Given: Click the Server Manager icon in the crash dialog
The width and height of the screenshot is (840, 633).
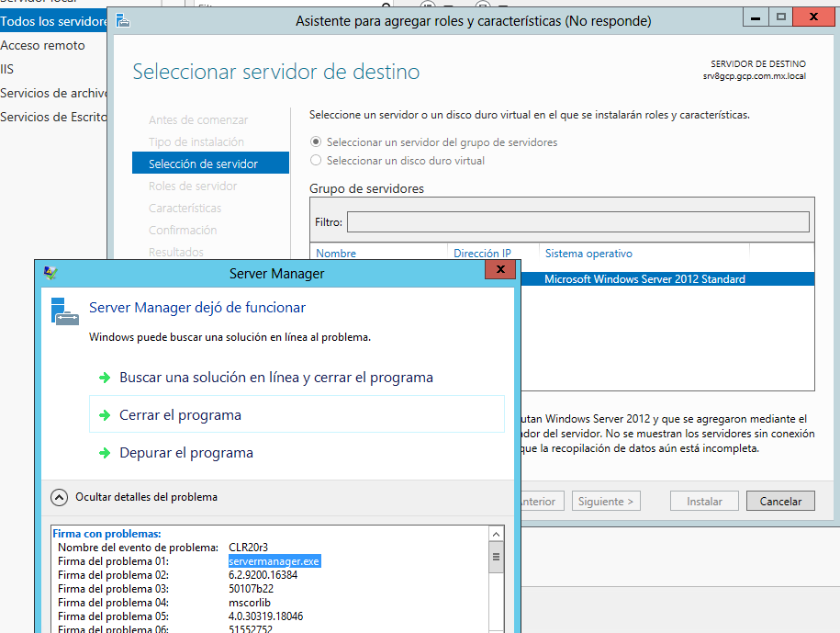Looking at the screenshot, I should tap(63, 312).
